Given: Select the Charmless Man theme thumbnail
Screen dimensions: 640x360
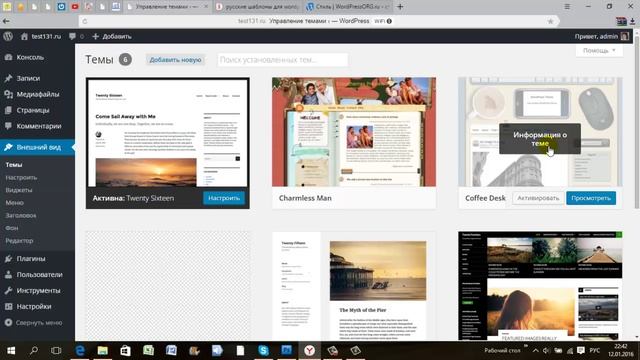Looking at the screenshot, I should click(354, 132).
